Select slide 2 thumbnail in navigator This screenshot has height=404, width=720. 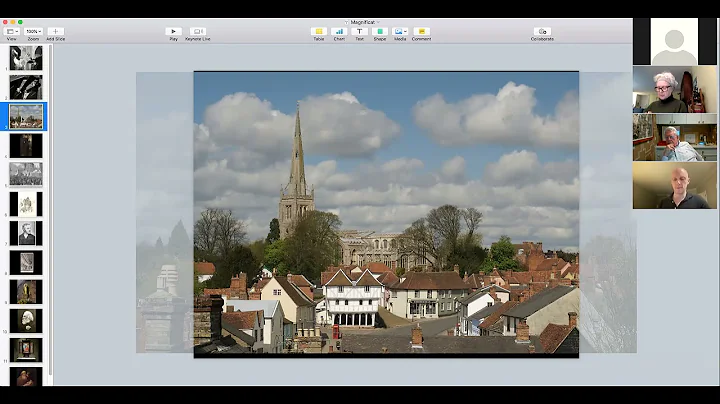(26, 87)
